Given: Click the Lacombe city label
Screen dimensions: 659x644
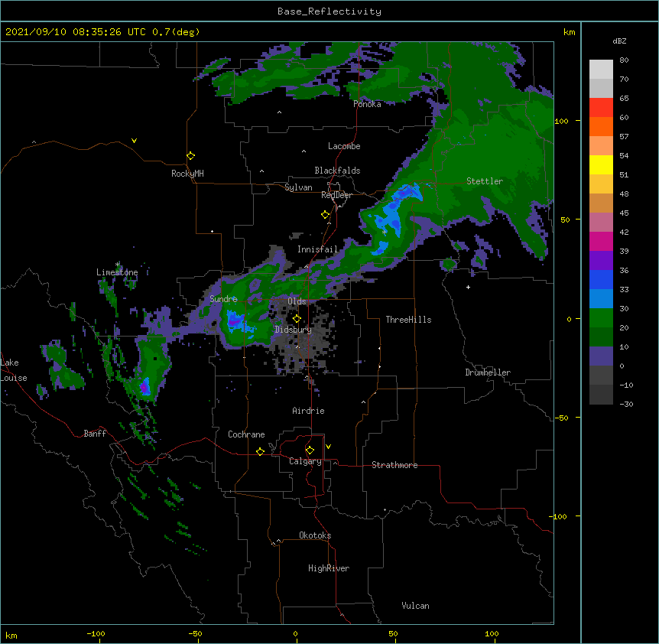Looking at the screenshot, I should click(x=344, y=146).
